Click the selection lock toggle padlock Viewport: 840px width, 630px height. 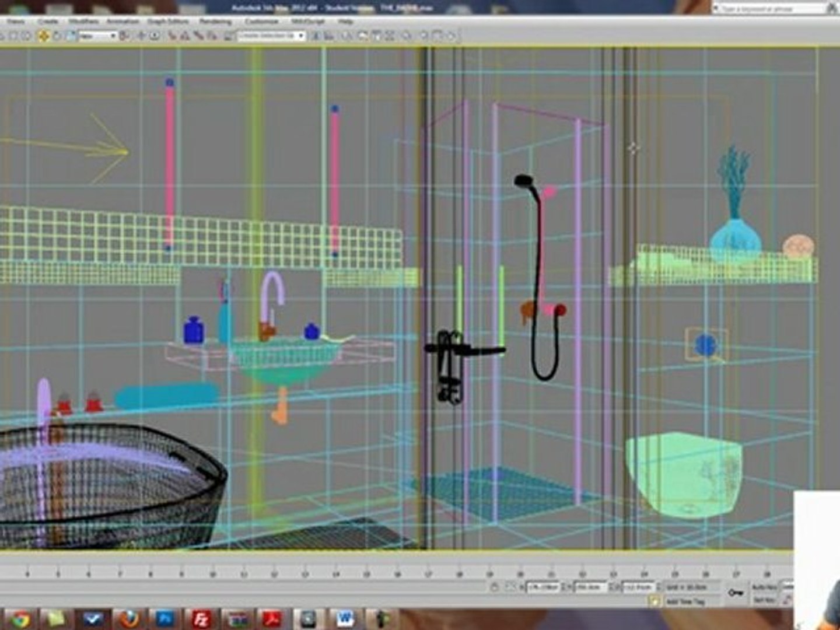495,587
